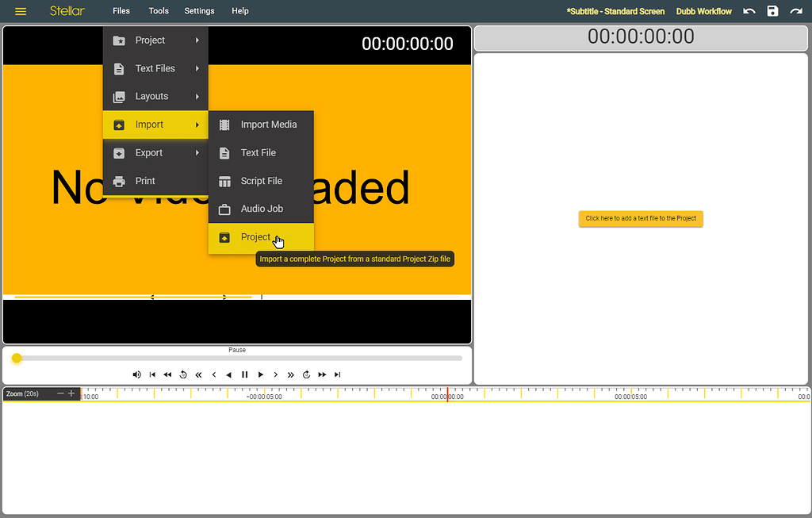The image size is (812, 518).
Task: Expand the Project submenu in Files
Action: click(x=155, y=40)
